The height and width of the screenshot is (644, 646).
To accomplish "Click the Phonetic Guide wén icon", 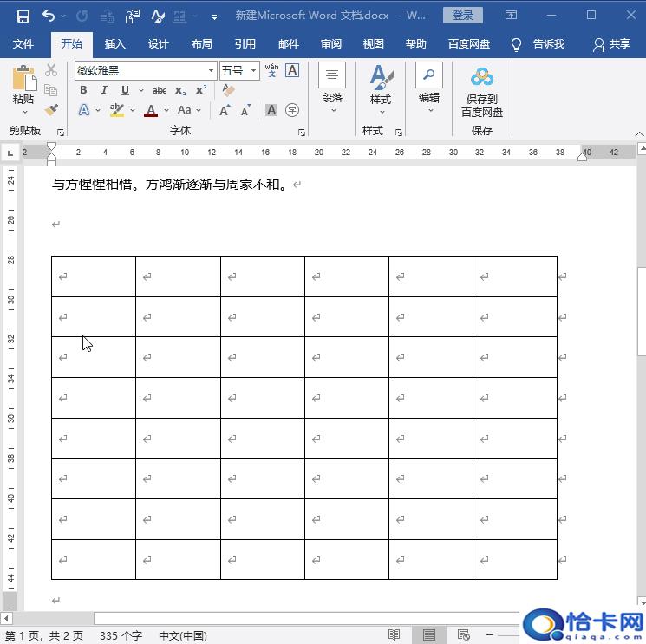I will tap(271, 70).
